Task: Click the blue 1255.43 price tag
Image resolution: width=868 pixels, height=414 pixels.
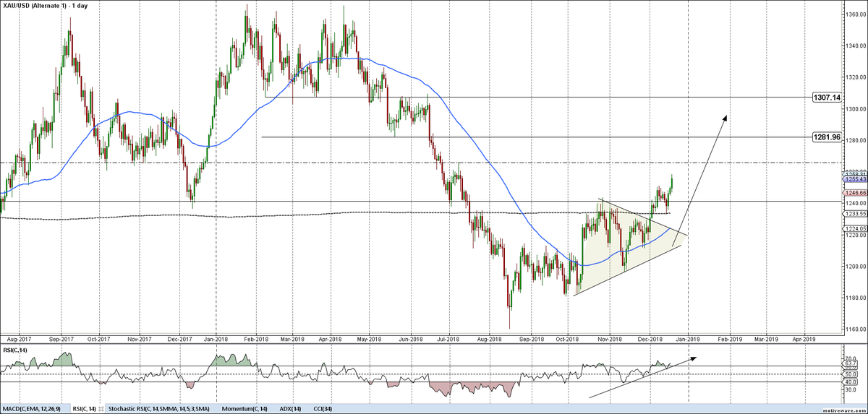Action: pos(854,179)
